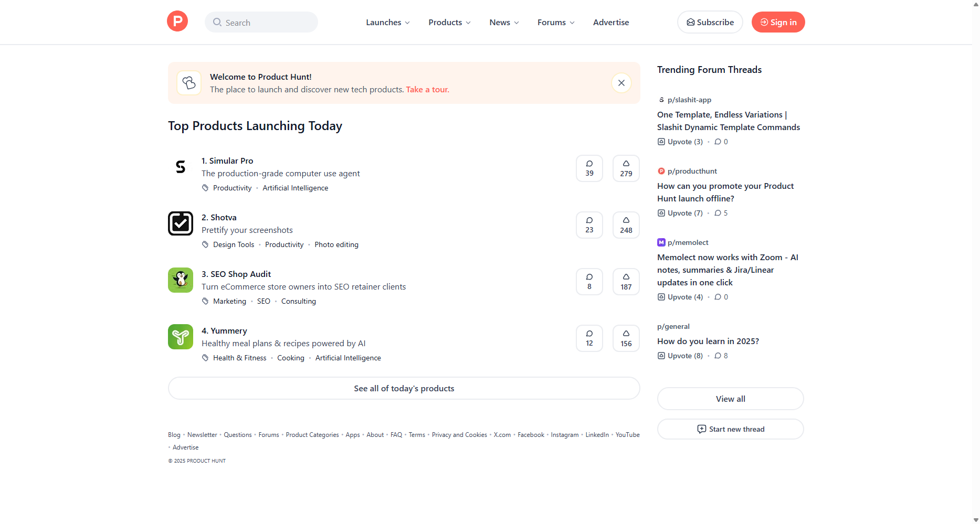Click See all of today's products
Image resolution: width=980 pixels, height=524 pixels.
[x=404, y=388]
